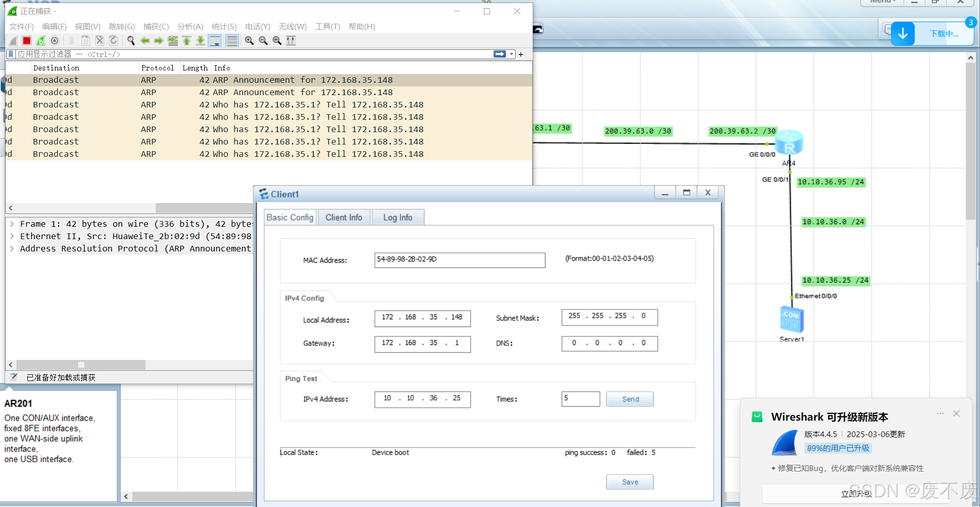Open capture options gear icon
The image size is (980, 507).
coord(55,41)
